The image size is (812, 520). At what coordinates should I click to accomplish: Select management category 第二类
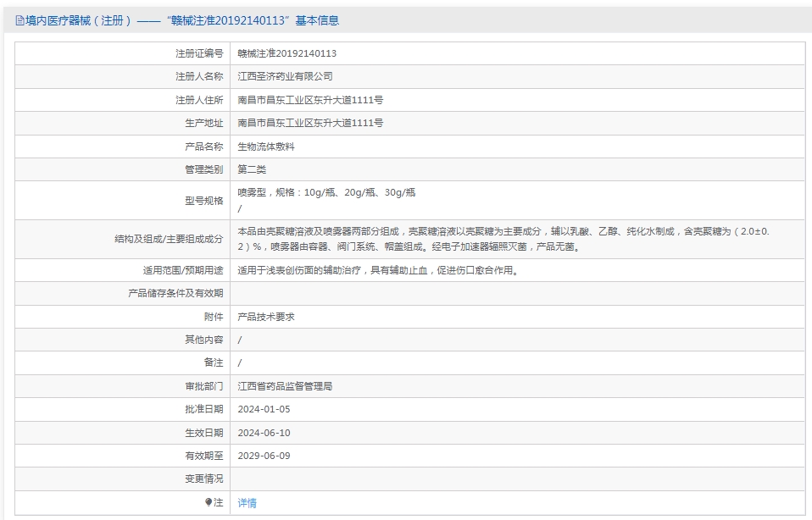(252, 169)
